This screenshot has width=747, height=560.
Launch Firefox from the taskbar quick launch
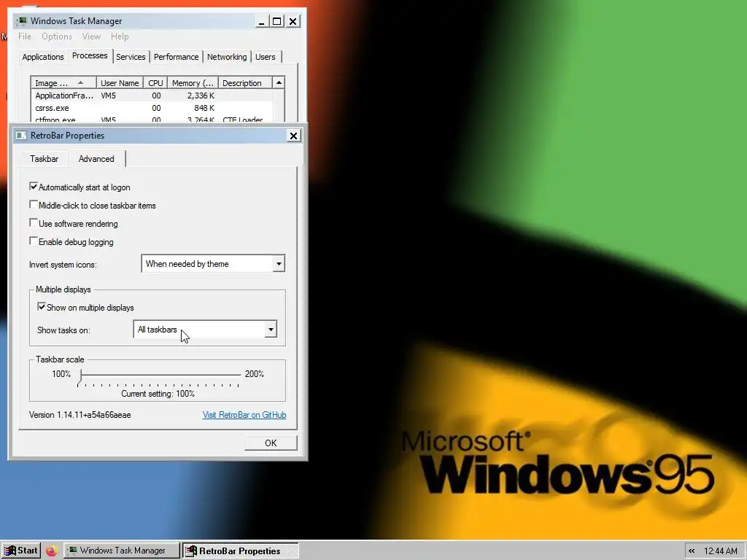(52, 551)
